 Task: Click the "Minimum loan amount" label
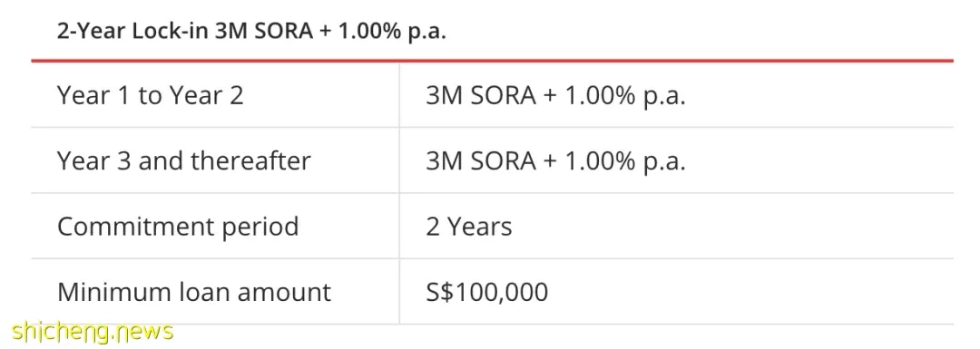click(x=194, y=292)
